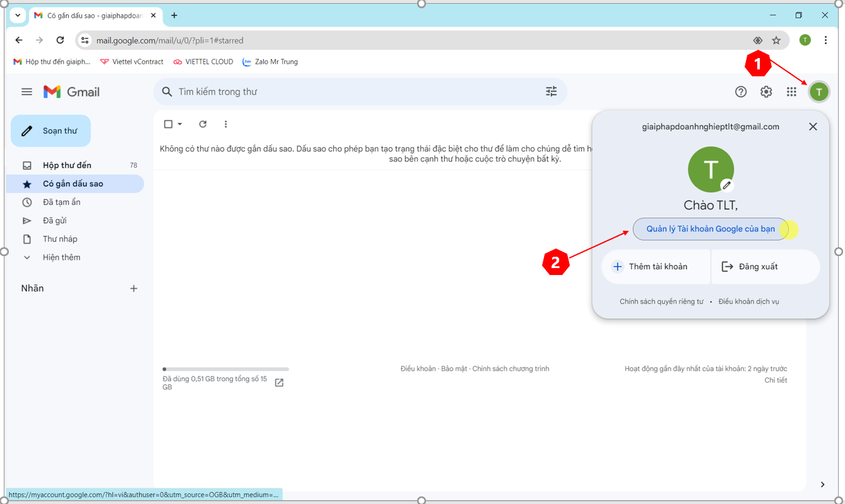Tick the select all messages checkbox
Image resolution: width=845 pixels, height=504 pixels.
coord(168,124)
